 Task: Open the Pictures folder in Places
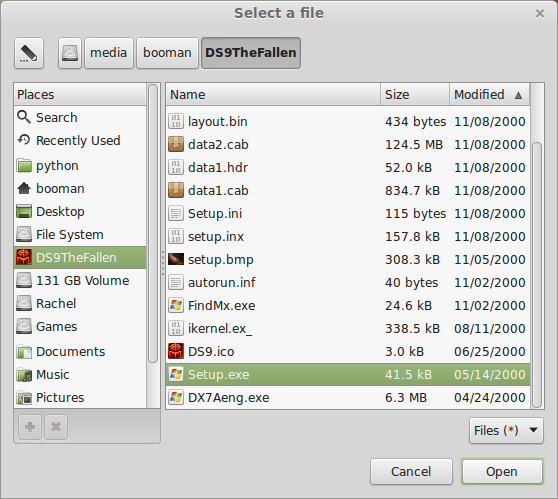80,398
